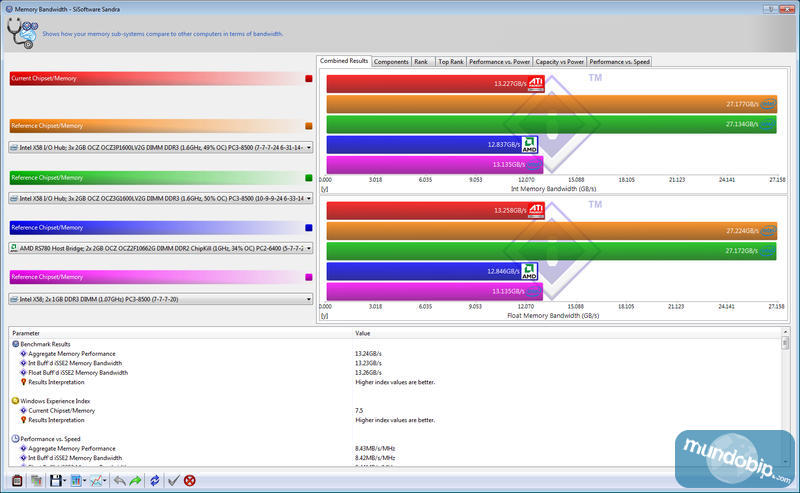Click the grey checkmark OK icon
This screenshot has width=800, height=493.
[x=173, y=480]
